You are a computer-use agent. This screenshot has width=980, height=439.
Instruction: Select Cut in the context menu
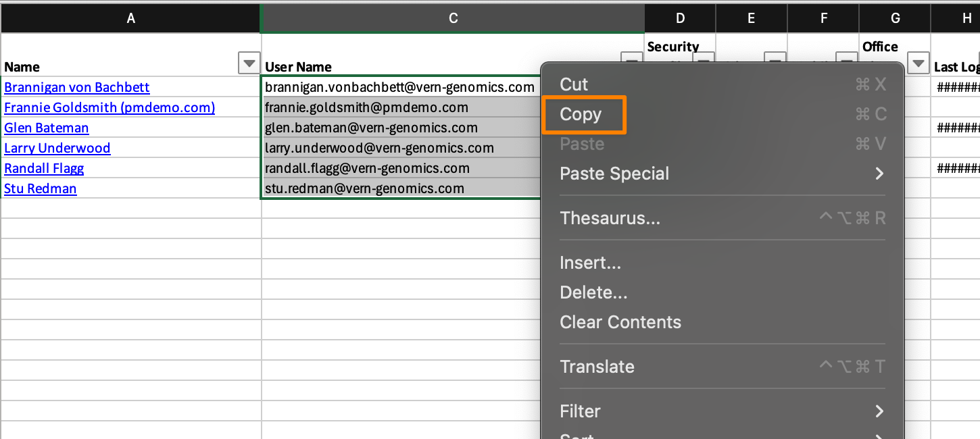[574, 84]
